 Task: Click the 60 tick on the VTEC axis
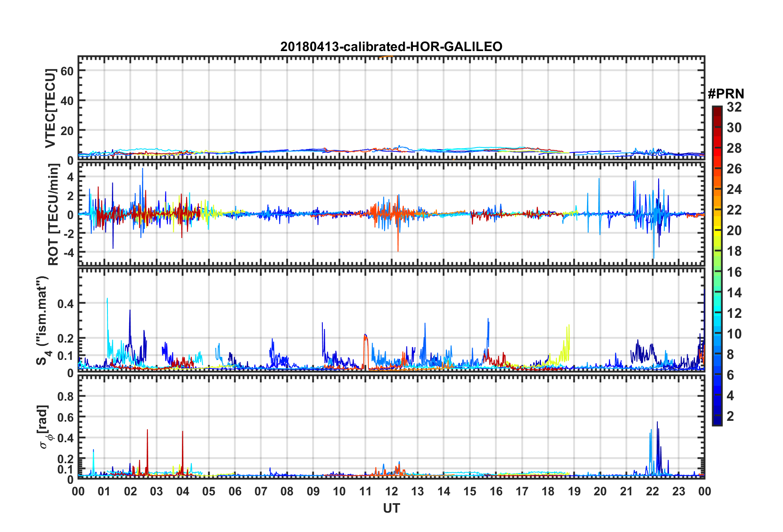67,71
